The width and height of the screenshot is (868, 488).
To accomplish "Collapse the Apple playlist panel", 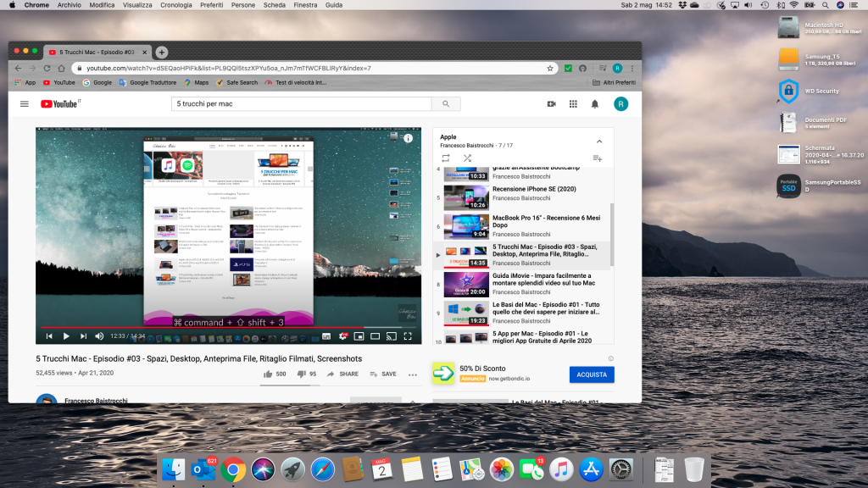I will (598, 141).
